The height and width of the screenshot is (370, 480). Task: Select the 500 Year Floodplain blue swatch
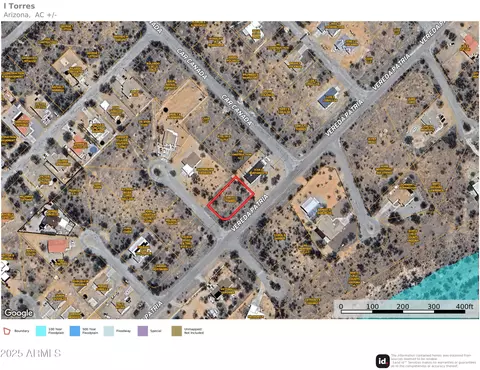(x=75, y=331)
